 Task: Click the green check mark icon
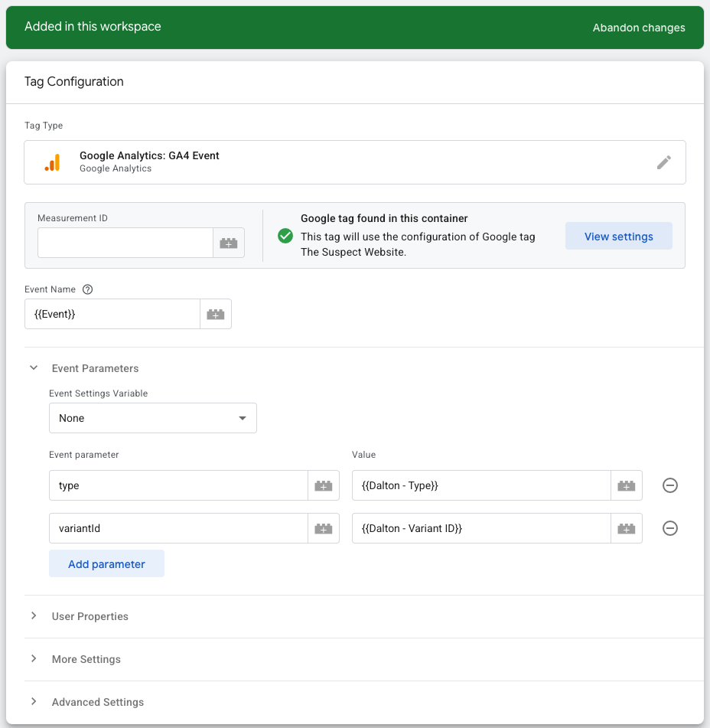click(285, 236)
